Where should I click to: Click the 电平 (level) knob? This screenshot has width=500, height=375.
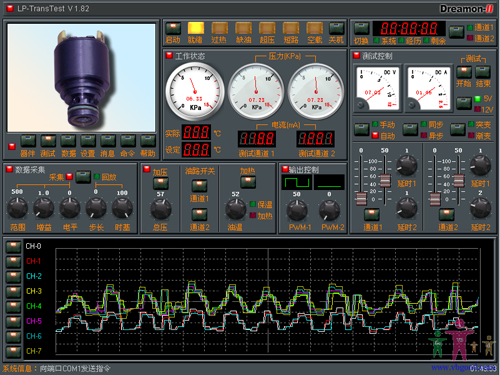pos(70,208)
